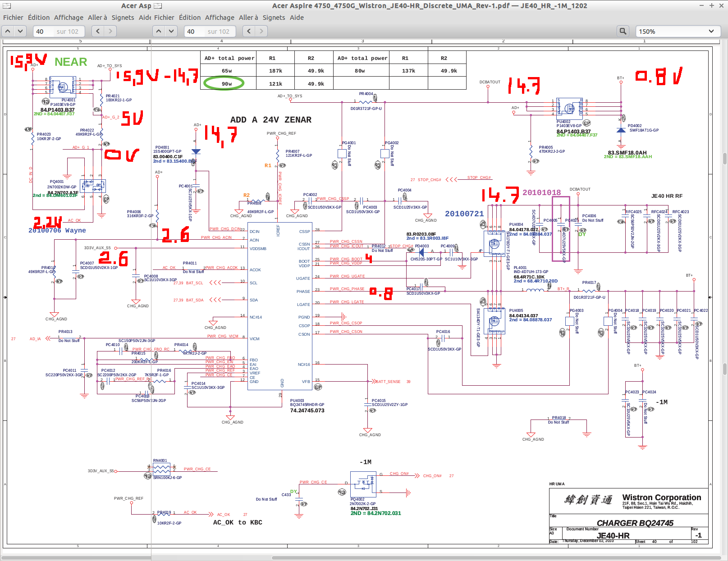Open Édition menu in left Acer Asp window
Screen dimensions: 728x561
(39, 18)
